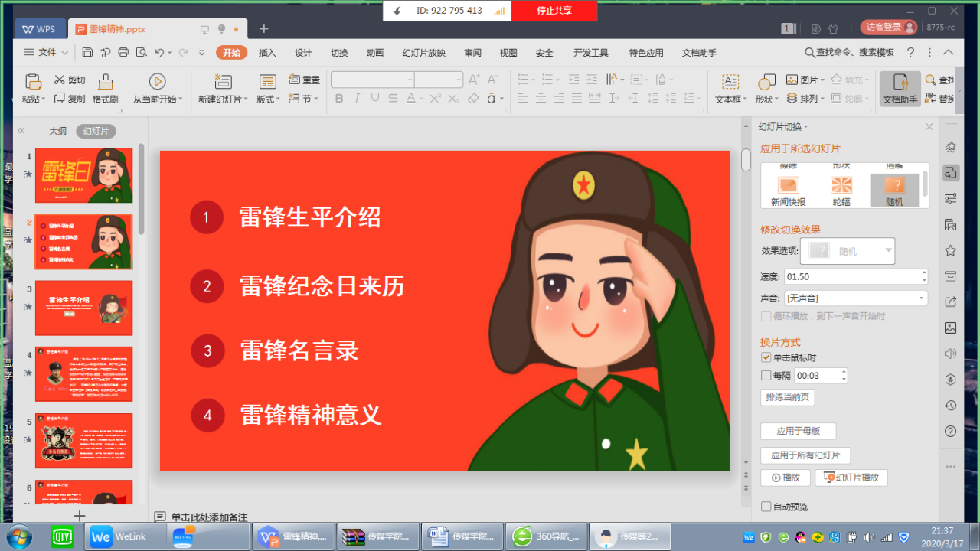The image size is (980, 551).
Task: Open the 新建幻灯片 dropdown arrow
Action: tap(246, 99)
